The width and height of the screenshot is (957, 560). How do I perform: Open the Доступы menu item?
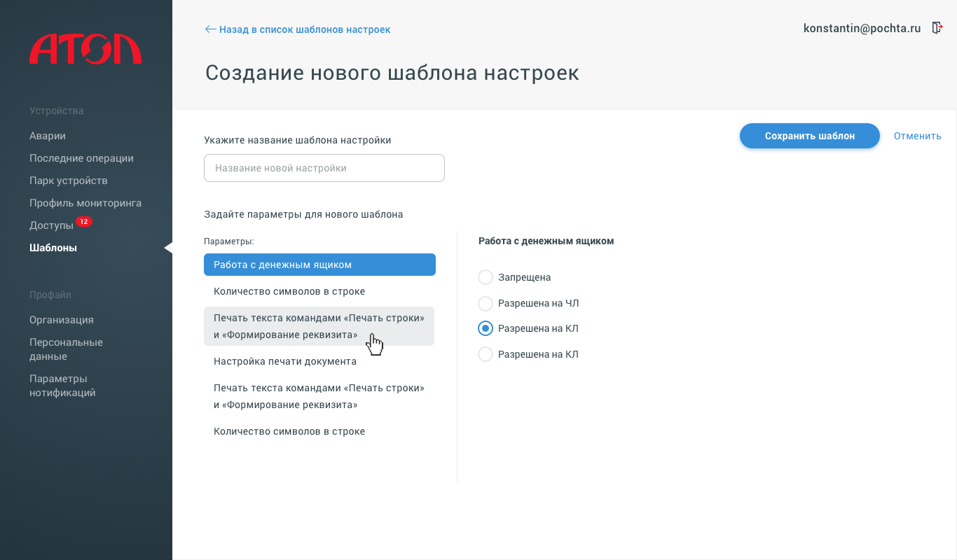tap(51, 225)
